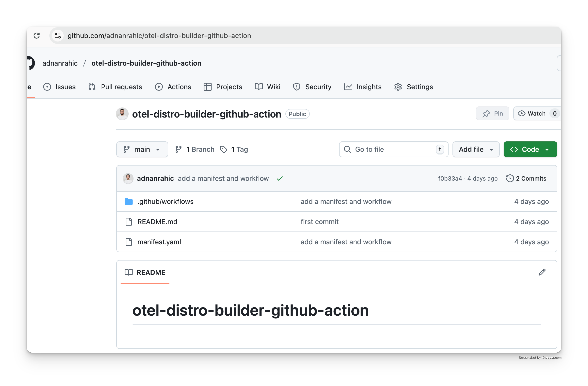The image size is (588, 386).
Task: Click adnanrahic avatar in latest commit row
Action: coord(128,178)
